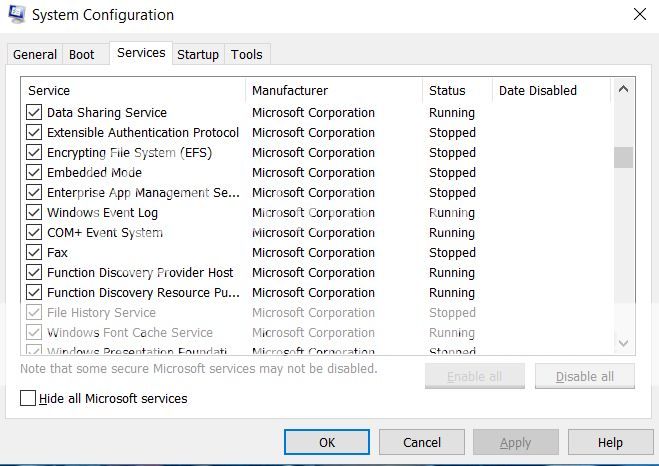
Task: Click the System Configuration title bar icon
Action: click(x=17, y=14)
